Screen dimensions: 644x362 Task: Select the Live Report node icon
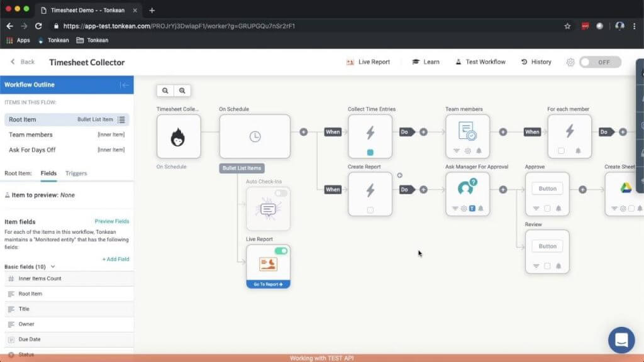point(268,264)
